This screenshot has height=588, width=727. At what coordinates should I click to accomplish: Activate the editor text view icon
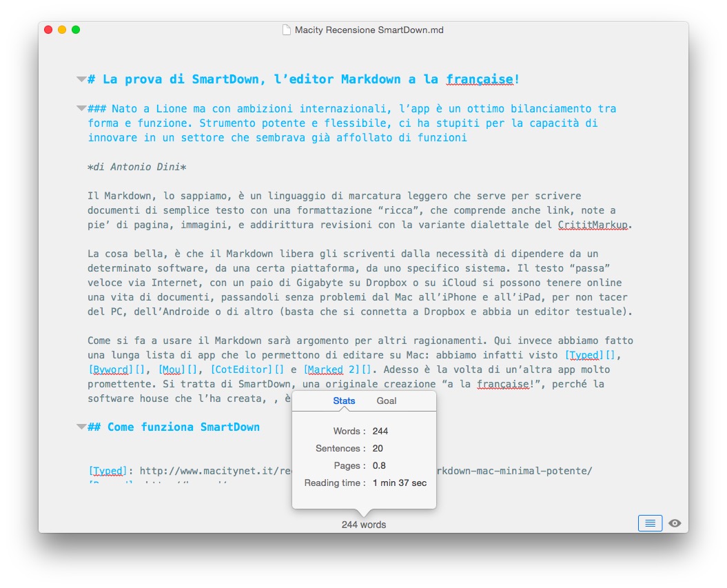click(x=650, y=523)
